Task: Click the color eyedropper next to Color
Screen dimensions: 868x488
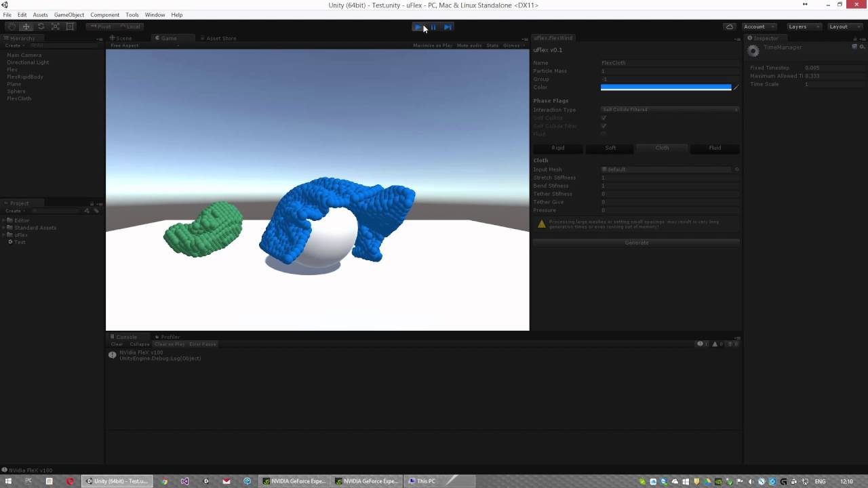Action: 736,87
